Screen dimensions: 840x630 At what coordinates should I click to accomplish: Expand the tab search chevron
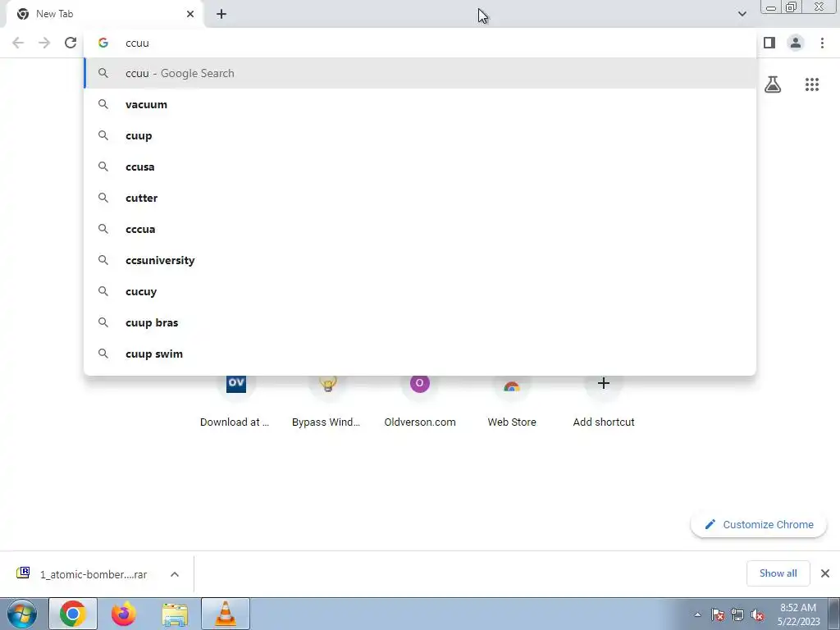742,14
